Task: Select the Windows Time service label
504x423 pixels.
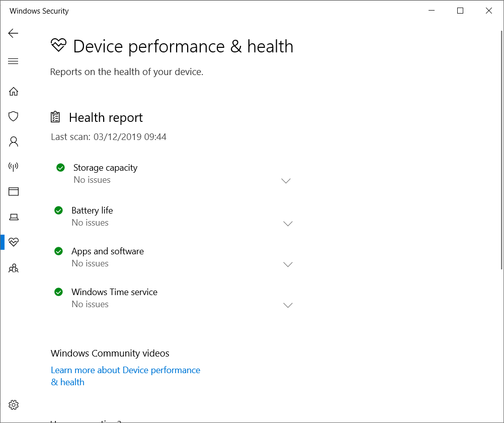Action: pyautogui.click(x=114, y=292)
